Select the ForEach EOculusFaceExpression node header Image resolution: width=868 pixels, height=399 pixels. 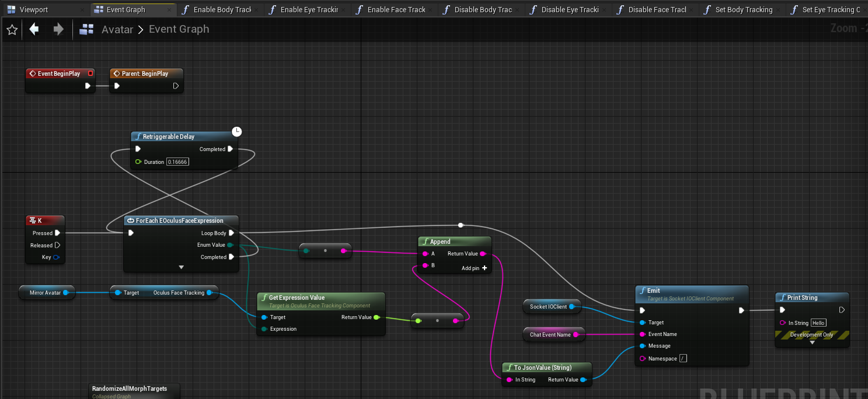pos(181,220)
